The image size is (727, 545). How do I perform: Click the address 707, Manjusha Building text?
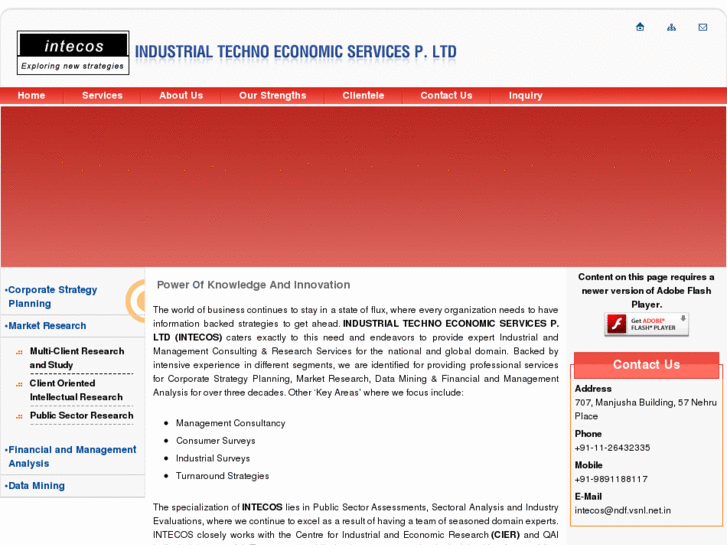(x=646, y=409)
